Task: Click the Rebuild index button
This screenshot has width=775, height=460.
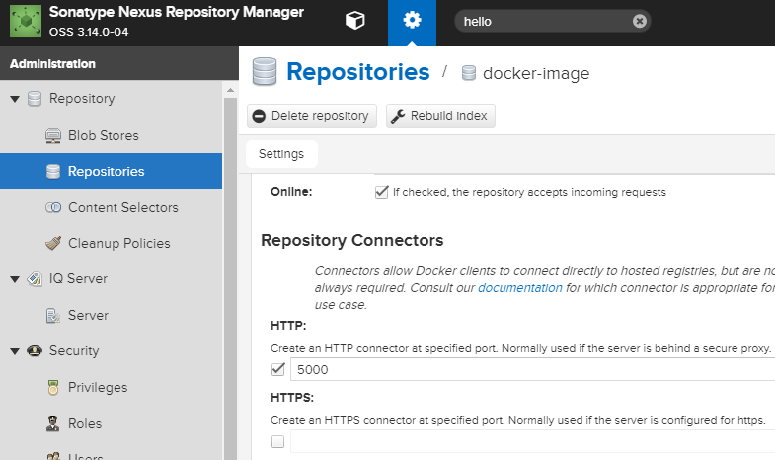Action: click(x=440, y=116)
